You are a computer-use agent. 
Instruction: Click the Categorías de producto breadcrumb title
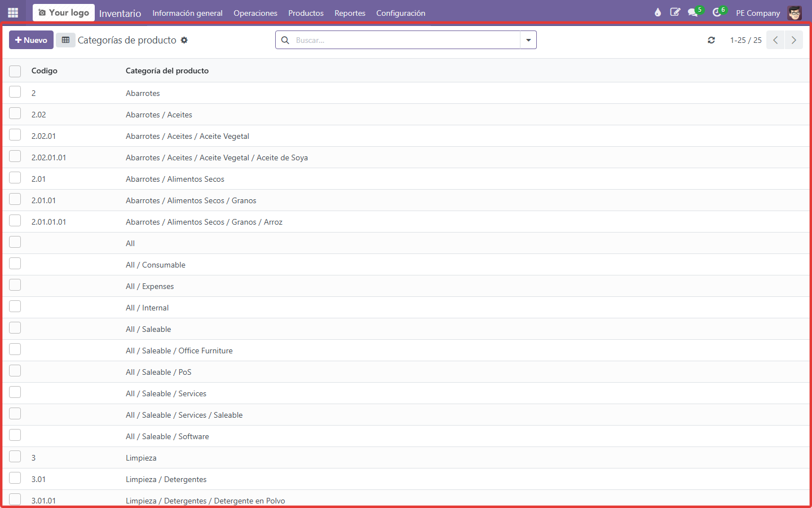click(127, 40)
